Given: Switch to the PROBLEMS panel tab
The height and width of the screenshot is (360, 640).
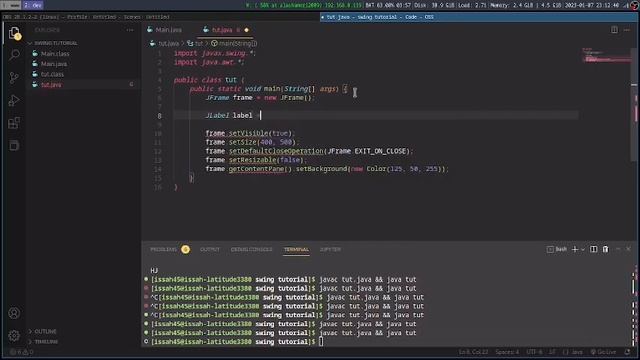Looking at the screenshot, I should pos(163,249).
